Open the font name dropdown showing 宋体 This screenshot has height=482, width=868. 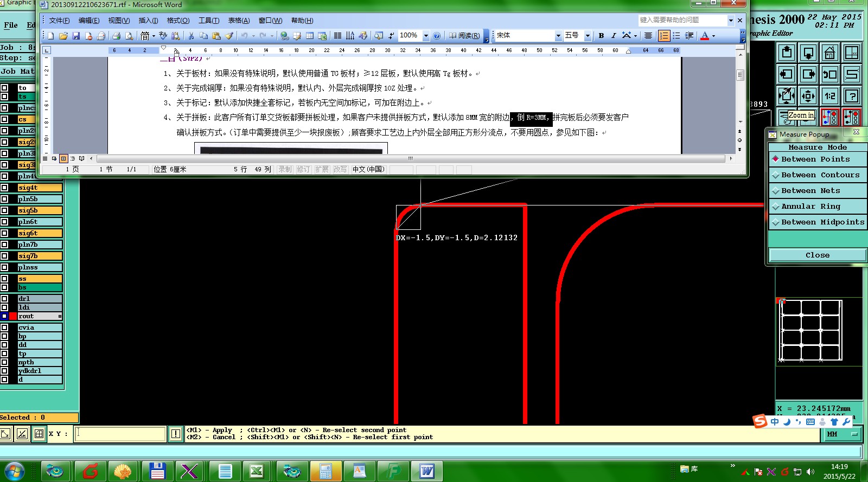558,36
